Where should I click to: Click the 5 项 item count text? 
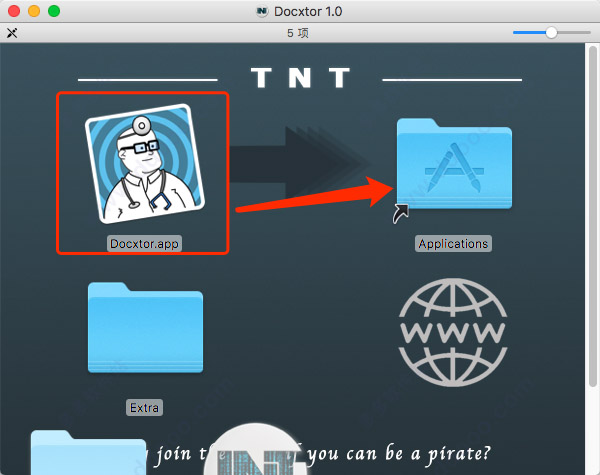point(298,33)
